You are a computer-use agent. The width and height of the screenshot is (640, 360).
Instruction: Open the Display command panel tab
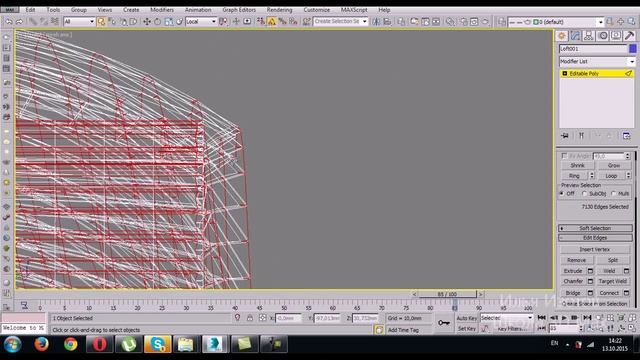point(616,36)
